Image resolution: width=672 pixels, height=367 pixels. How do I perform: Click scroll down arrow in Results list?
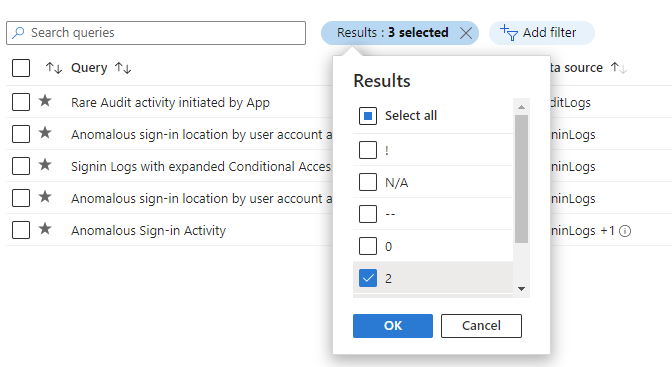coord(521,289)
